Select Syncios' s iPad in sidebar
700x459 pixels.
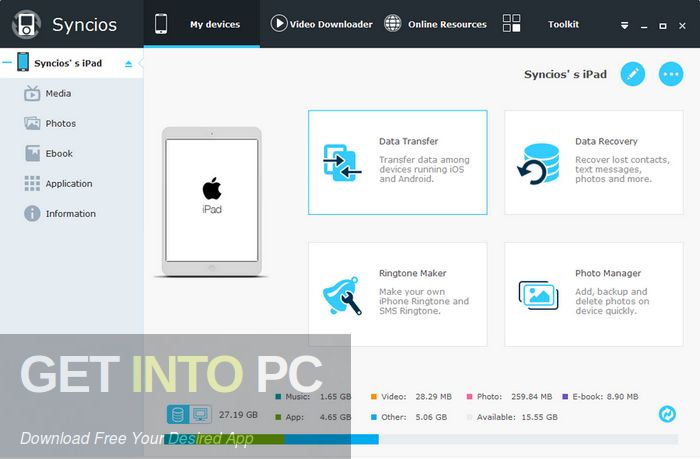71,63
